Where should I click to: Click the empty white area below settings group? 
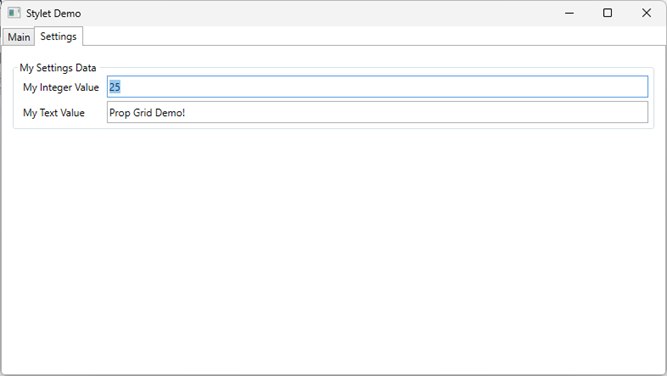click(334, 251)
